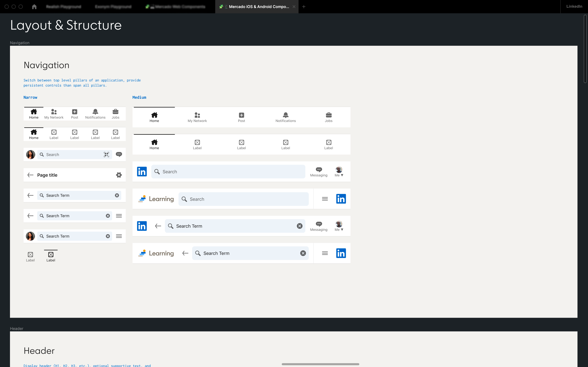Image resolution: width=588 pixels, height=367 pixels.
Task: Click the messaging bubble icon in narrow search bar
Action: point(119,154)
